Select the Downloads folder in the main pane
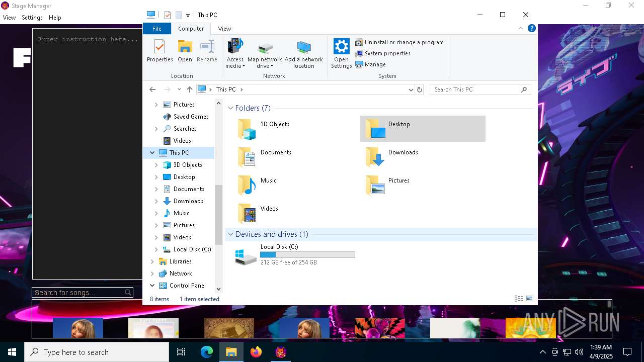 423,157
